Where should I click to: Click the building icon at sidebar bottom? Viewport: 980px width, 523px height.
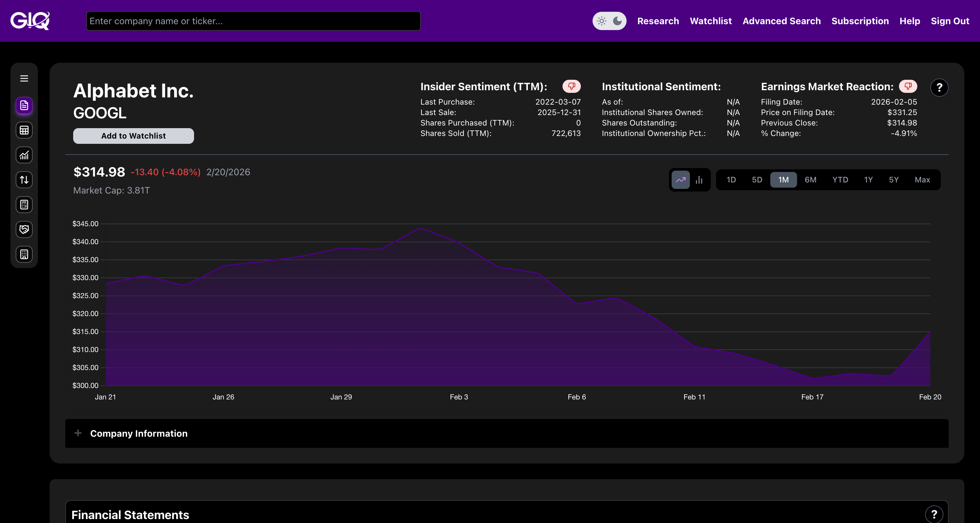pos(24,254)
